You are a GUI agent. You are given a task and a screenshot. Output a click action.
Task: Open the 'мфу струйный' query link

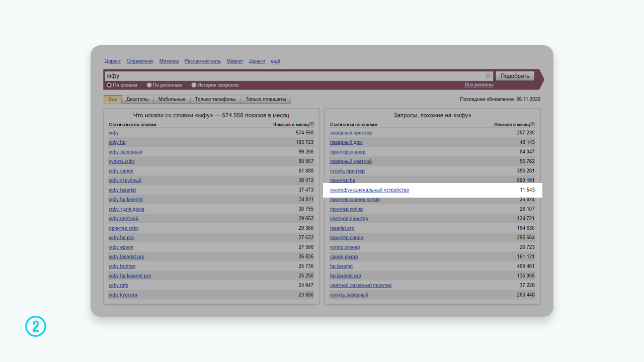(125, 180)
